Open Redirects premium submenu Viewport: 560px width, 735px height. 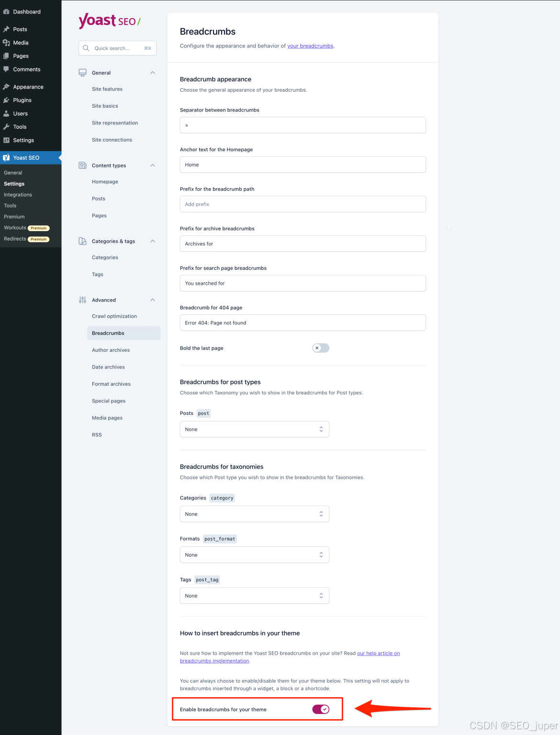(26, 239)
